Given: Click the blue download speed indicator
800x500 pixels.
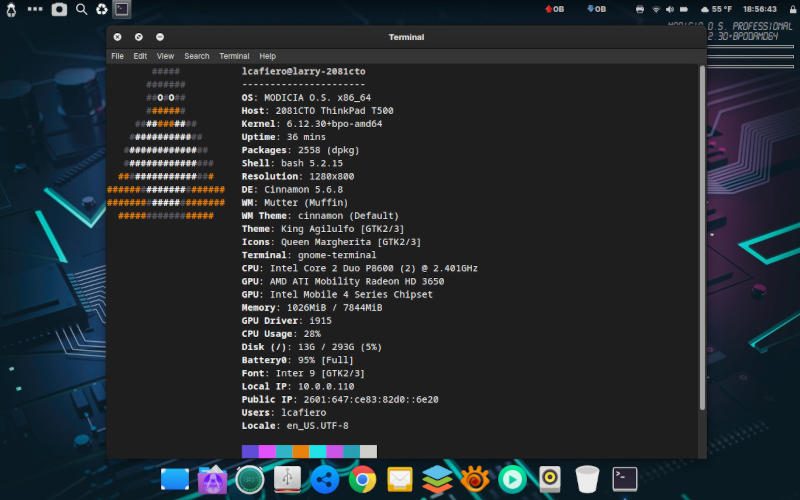Looking at the screenshot, I should coord(596,9).
